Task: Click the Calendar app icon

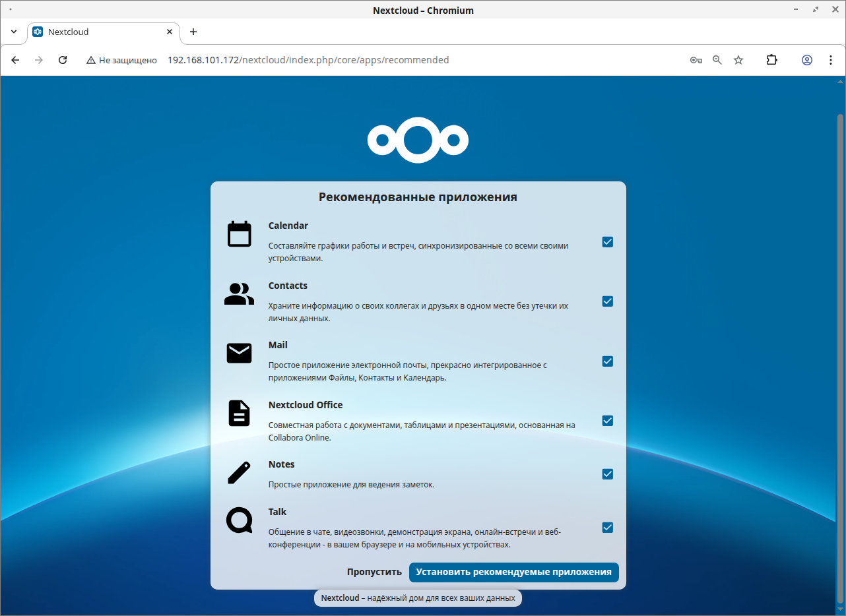Action: 239,234
